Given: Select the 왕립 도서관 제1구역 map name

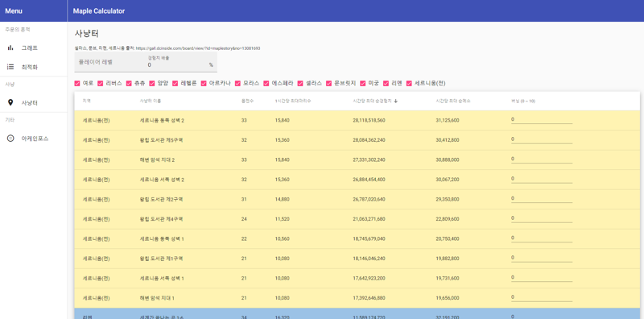Looking at the screenshot, I should point(162,259).
